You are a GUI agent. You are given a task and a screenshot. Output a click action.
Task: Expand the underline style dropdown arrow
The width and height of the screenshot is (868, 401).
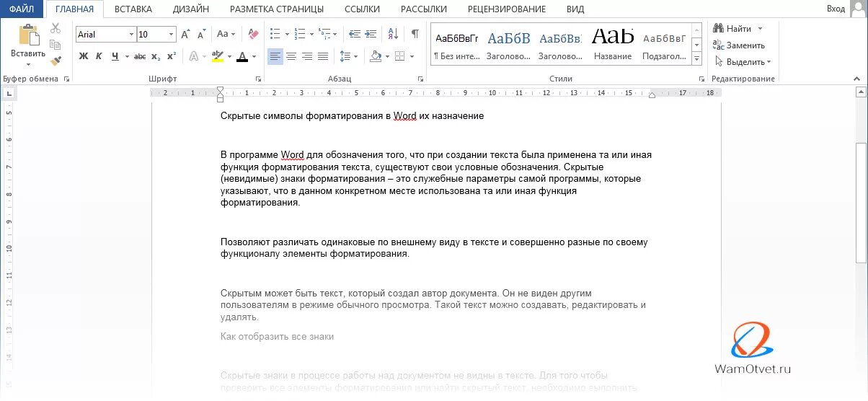pyautogui.click(x=125, y=56)
